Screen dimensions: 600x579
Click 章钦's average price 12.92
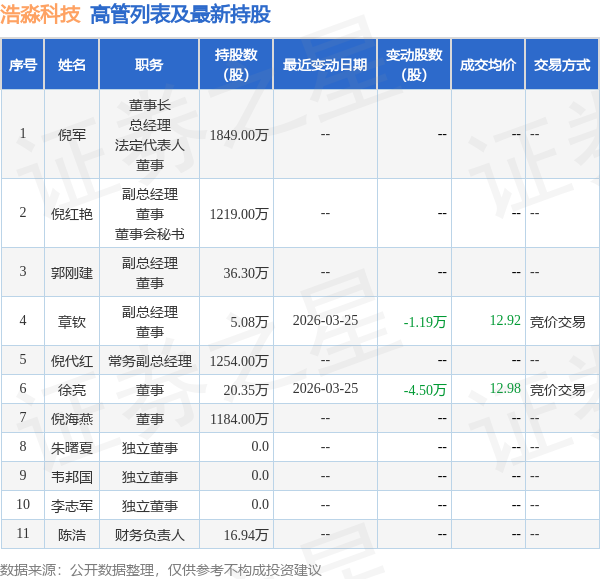pos(505,321)
